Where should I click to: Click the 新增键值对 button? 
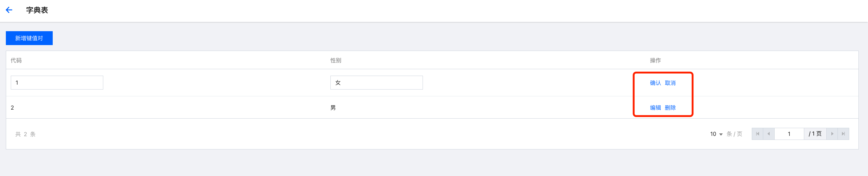click(29, 38)
